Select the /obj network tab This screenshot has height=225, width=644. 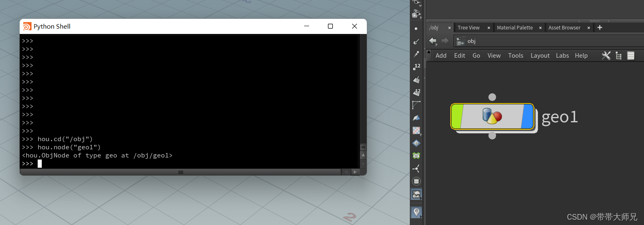click(x=434, y=28)
